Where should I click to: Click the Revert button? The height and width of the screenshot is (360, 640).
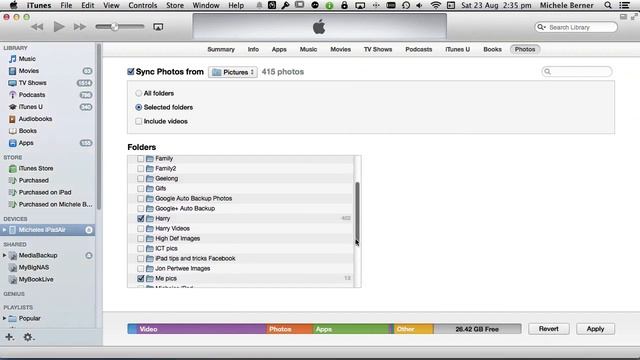[548, 329]
